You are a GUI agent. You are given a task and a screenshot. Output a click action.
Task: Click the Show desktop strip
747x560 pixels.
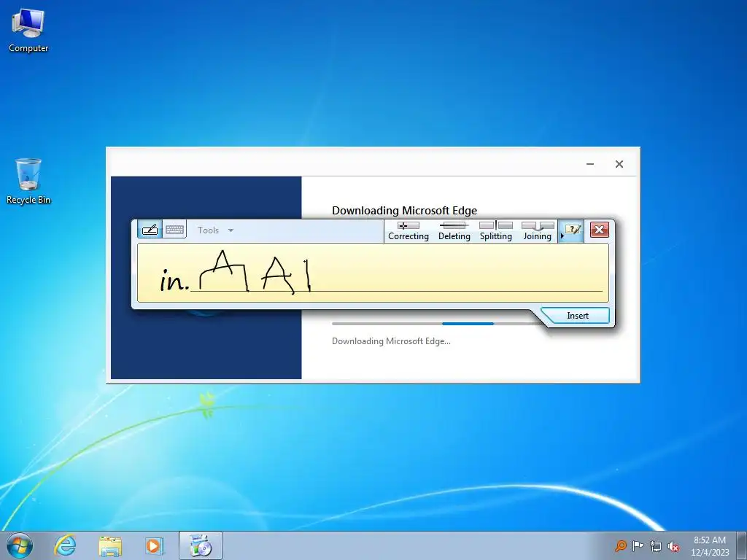point(742,545)
